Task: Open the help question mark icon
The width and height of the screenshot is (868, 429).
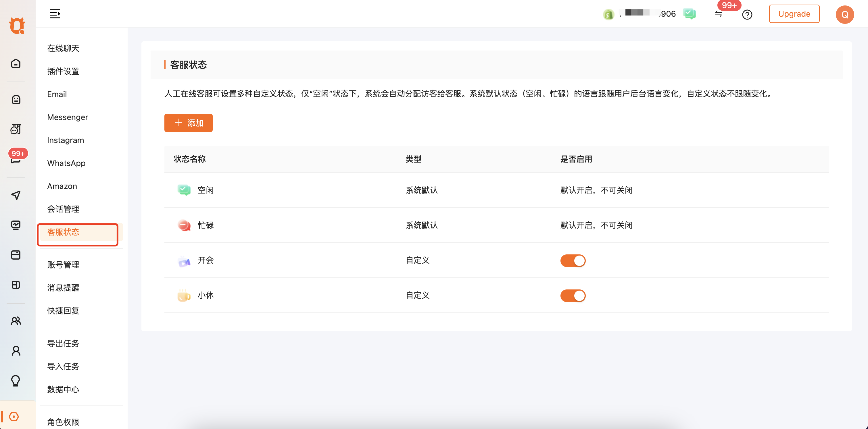Action: (747, 14)
